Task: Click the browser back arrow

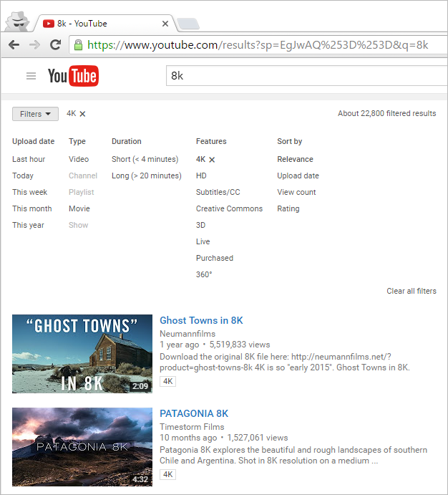Action: click(x=14, y=45)
